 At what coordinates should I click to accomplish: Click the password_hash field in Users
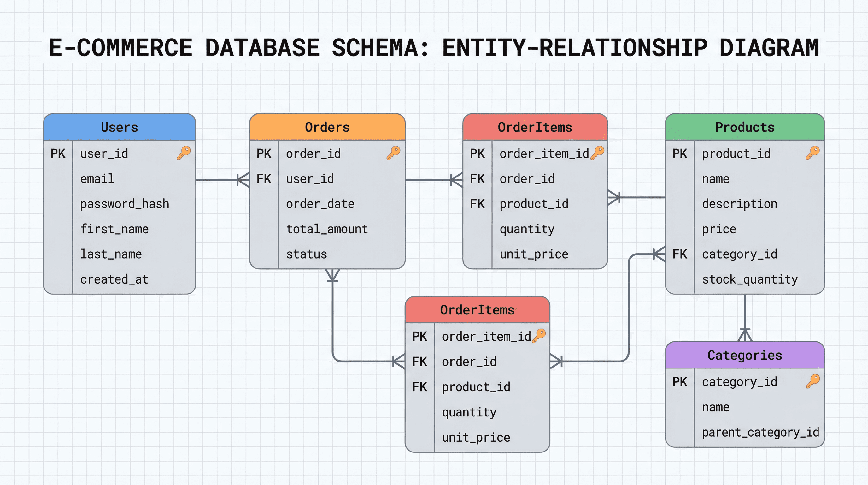click(x=124, y=204)
